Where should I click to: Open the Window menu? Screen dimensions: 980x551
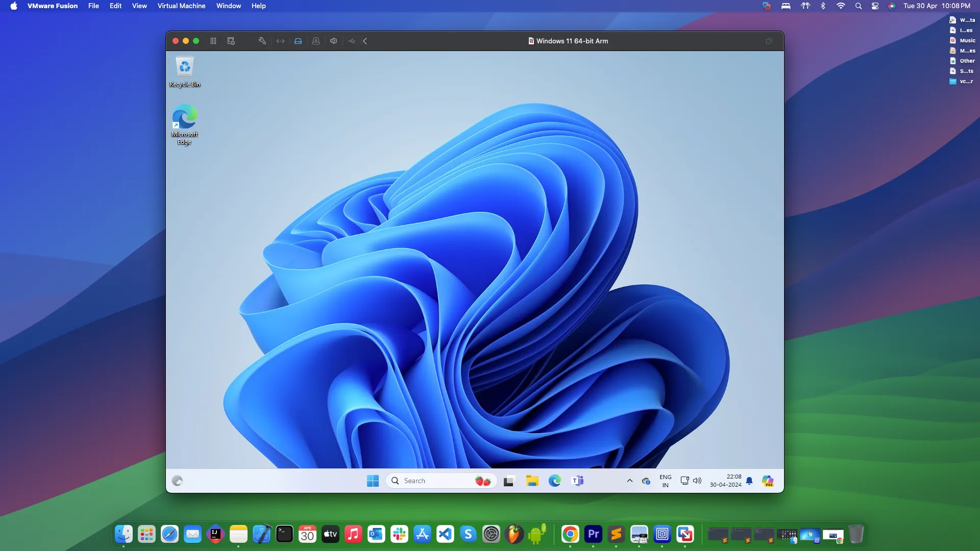tap(228, 6)
